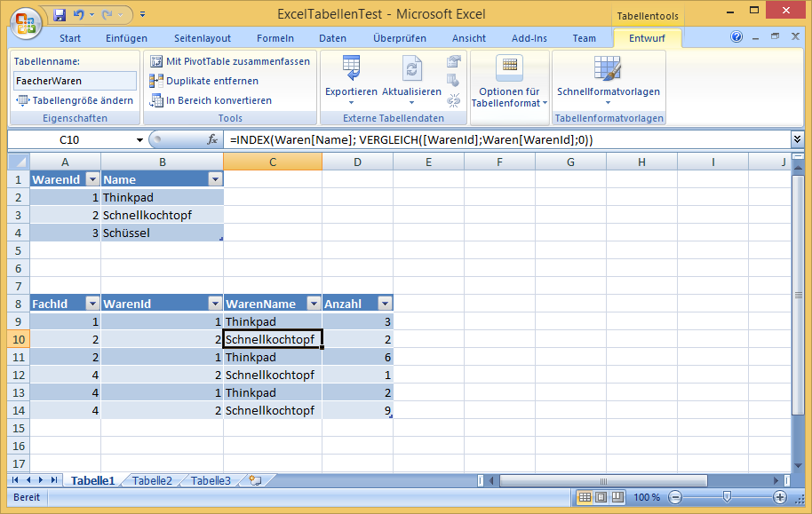Switch to Page Layout view in status bar
Screen dimensions: 812x514
pyautogui.click(x=601, y=497)
